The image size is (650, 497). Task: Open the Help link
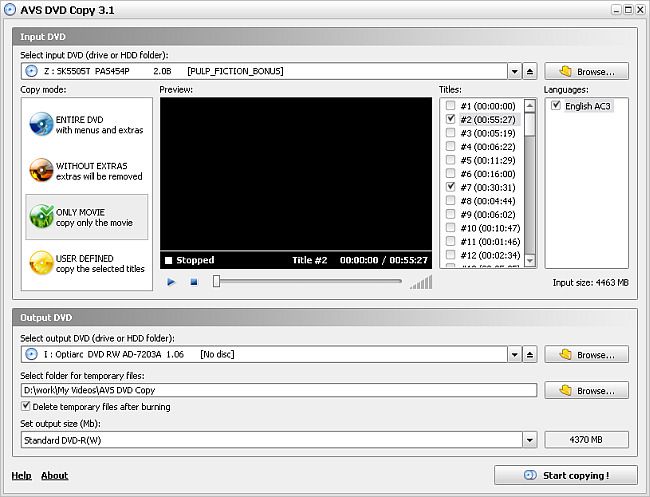pyautogui.click(x=22, y=475)
